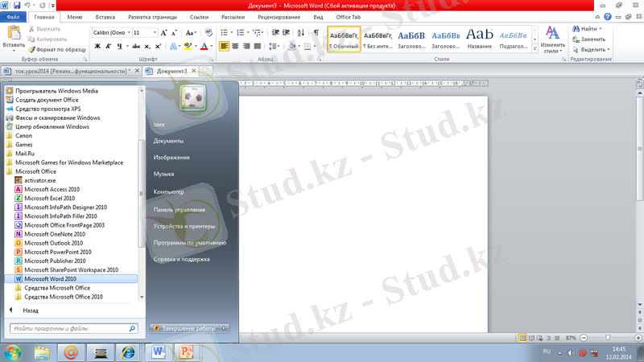The image size is (644, 362).
Task: Toggle align text left in paragraph group
Action: pyautogui.click(x=225, y=47)
